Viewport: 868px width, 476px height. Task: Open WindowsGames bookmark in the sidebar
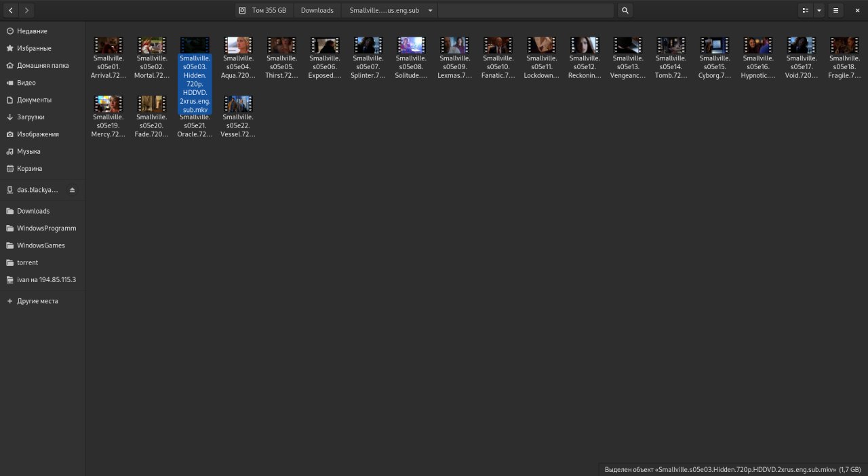pos(42,245)
